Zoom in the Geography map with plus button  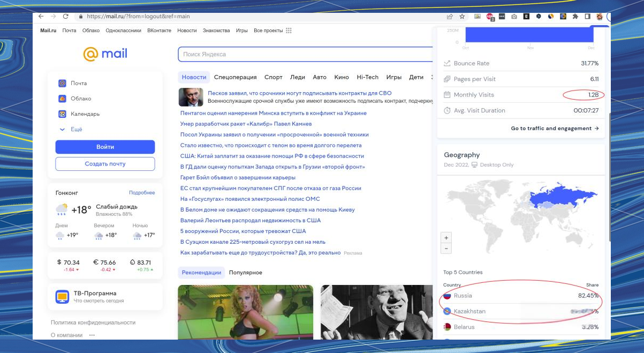pos(446,237)
